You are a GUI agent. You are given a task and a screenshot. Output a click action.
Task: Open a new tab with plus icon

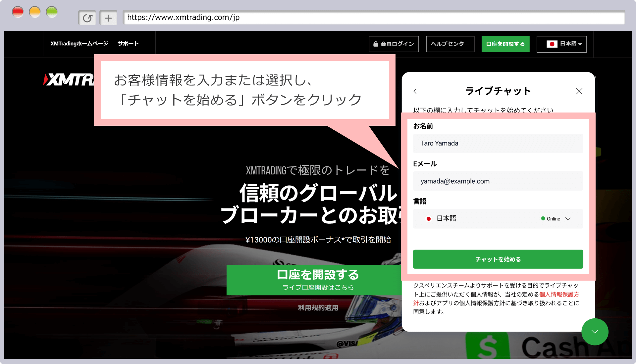tap(108, 18)
